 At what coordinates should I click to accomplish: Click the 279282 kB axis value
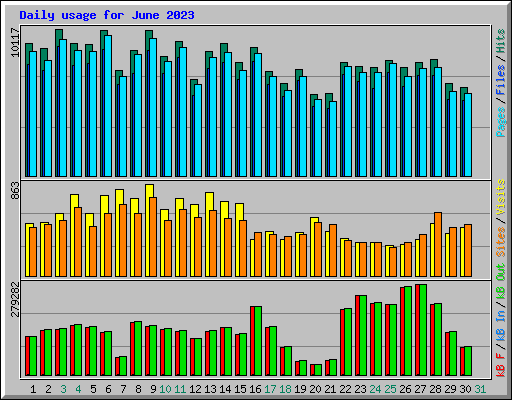tap(15, 299)
